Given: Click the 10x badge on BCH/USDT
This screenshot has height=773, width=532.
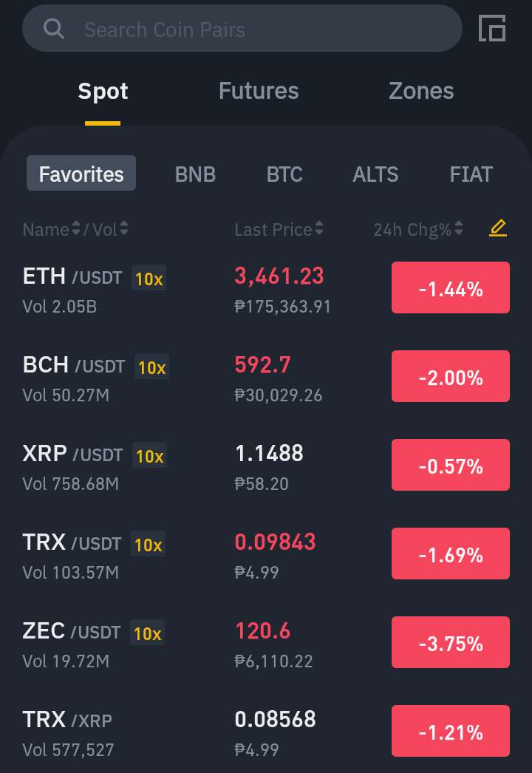Looking at the screenshot, I should (x=152, y=367).
